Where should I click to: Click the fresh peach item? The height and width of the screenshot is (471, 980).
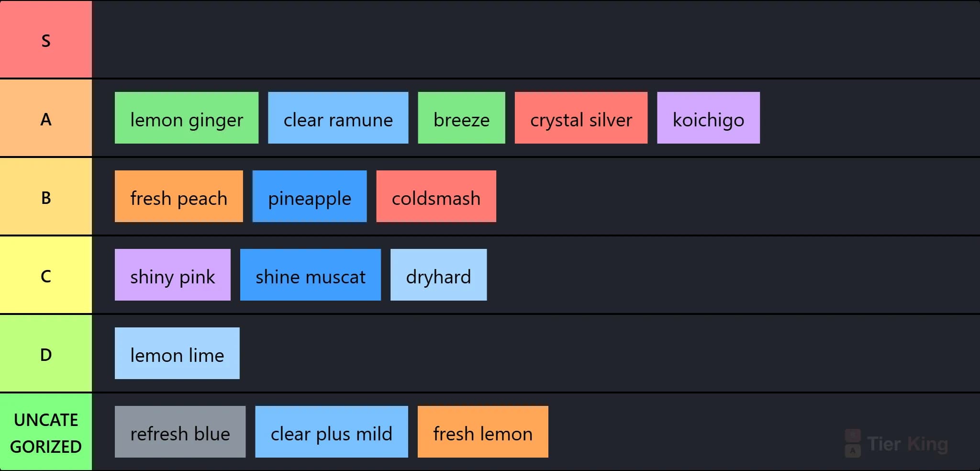point(179,196)
